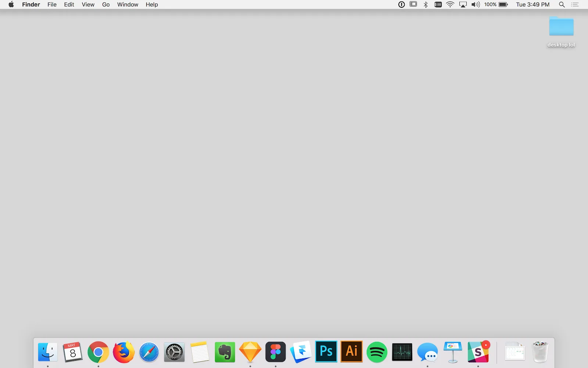This screenshot has width=588, height=368.
Task: Launch Evernote elephant icon
Action: [x=225, y=352]
